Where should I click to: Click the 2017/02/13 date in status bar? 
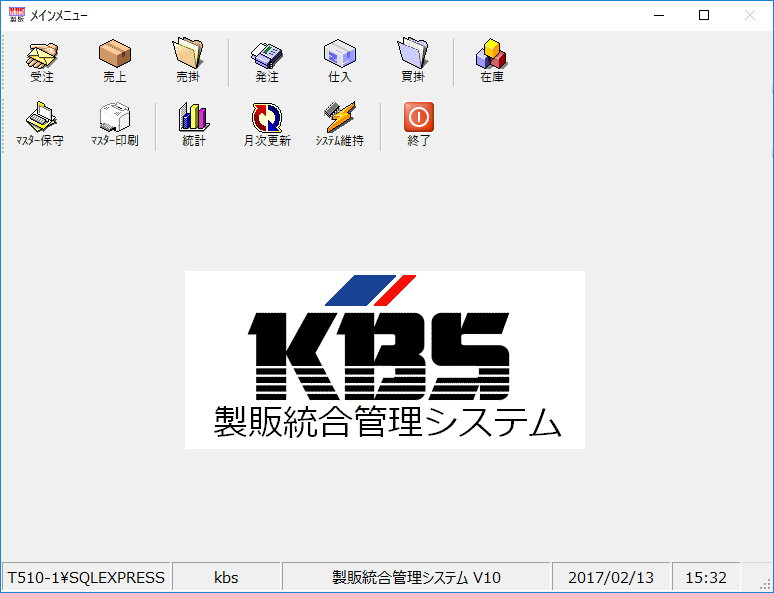(x=611, y=577)
